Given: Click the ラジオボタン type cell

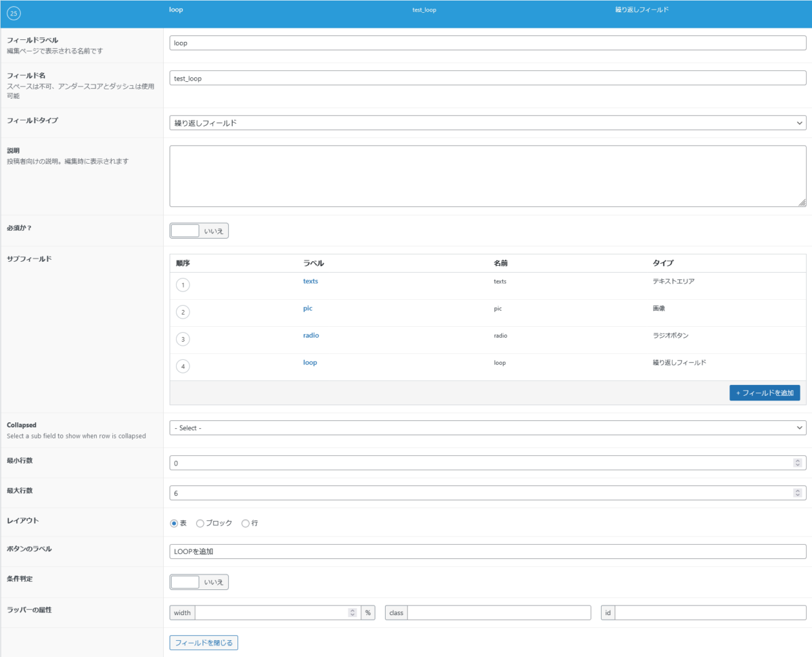Looking at the screenshot, I should coord(671,335).
